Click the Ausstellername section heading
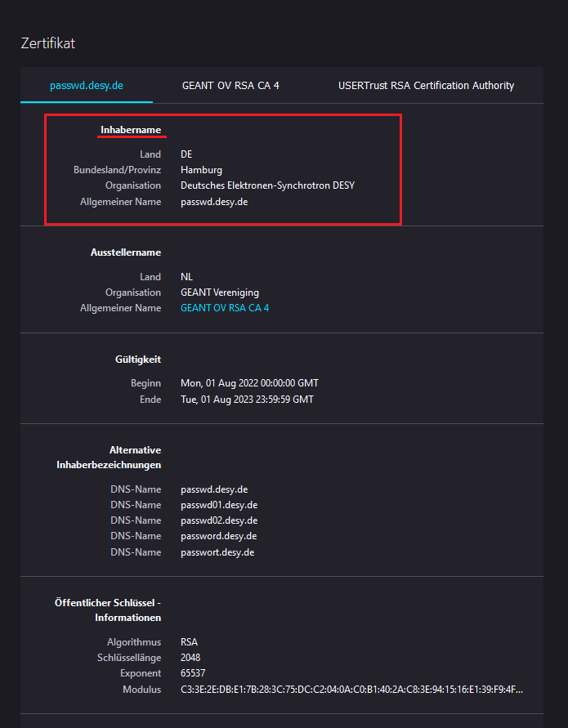568x728 pixels. (126, 252)
